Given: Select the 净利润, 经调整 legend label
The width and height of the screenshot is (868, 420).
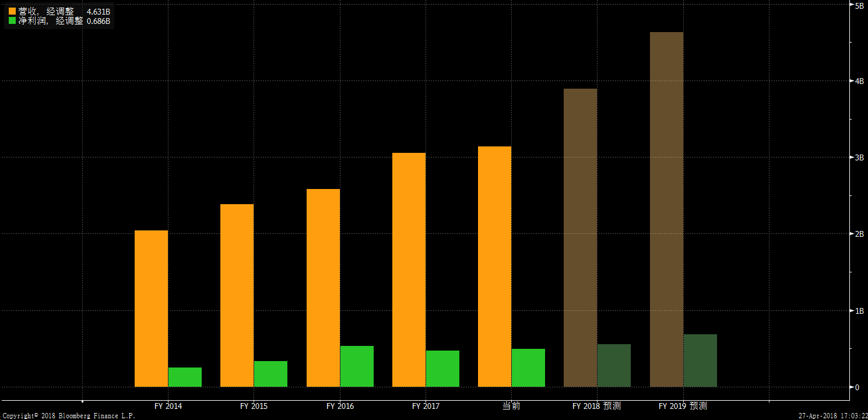Looking at the screenshot, I should [50, 21].
